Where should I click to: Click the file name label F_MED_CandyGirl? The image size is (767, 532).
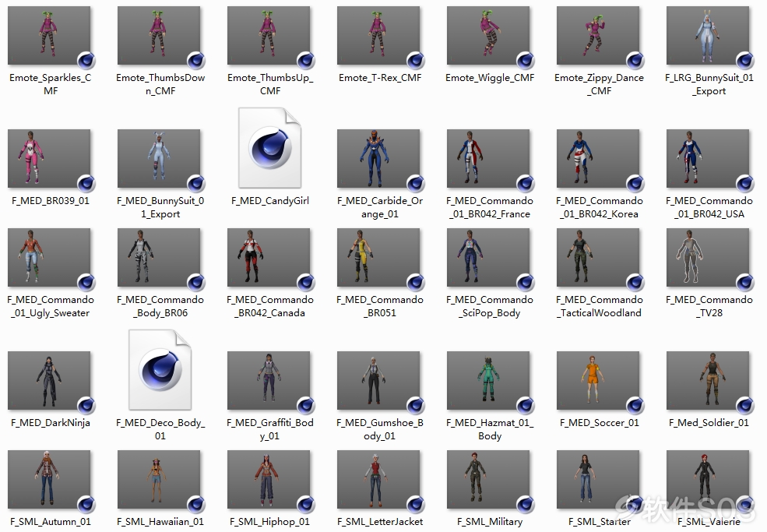270,201
